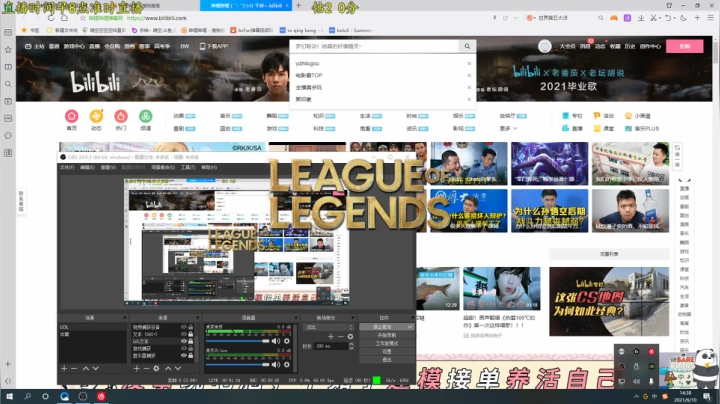Open the 这张CS地图为何如此经典 banner
The image size is (720, 404).
[x=609, y=302]
